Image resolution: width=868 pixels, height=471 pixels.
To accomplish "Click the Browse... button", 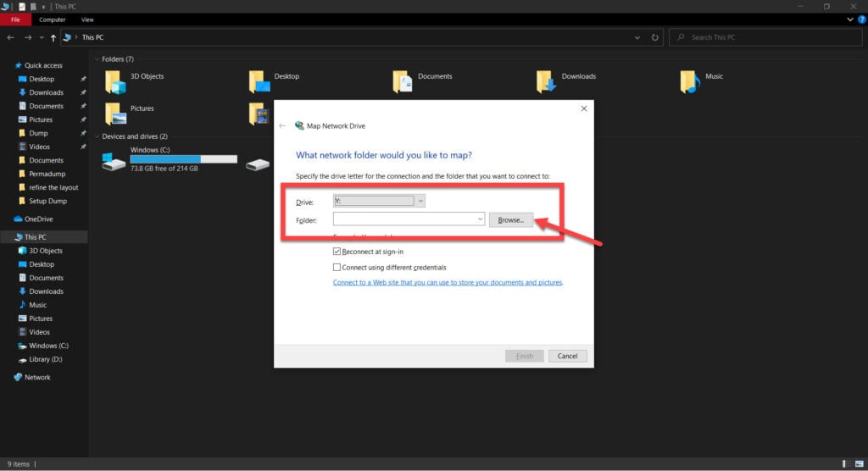I will click(511, 219).
